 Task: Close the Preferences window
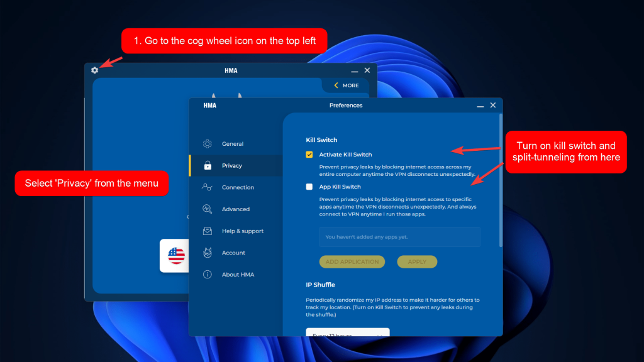tap(493, 105)
